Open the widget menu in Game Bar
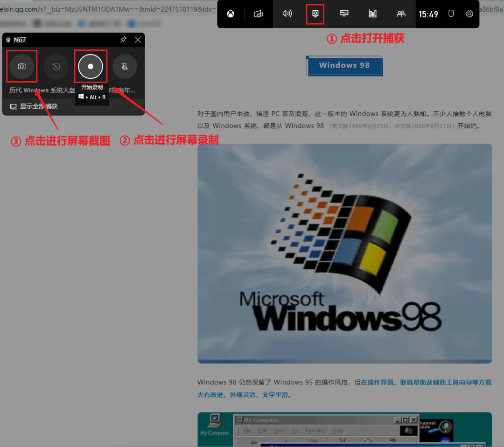 259,14
